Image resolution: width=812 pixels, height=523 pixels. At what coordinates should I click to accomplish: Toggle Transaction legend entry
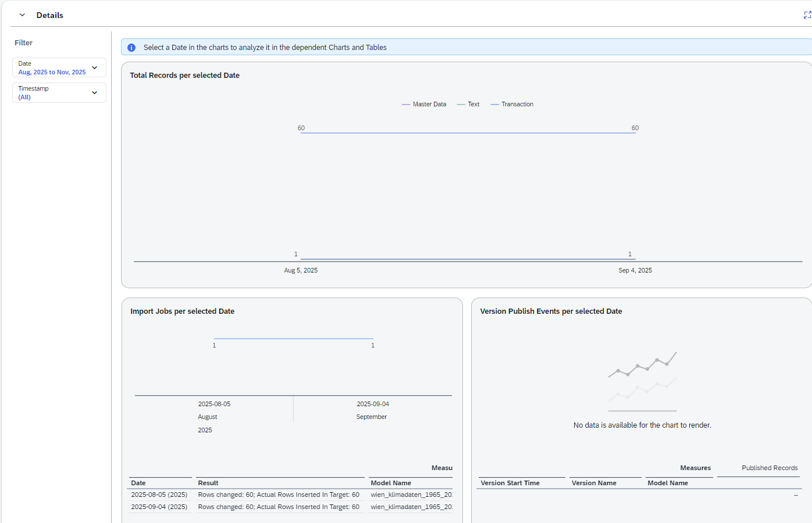point(512,105)
